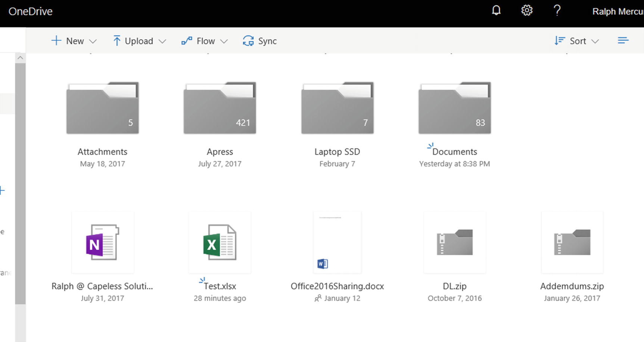Click the Documents folder name
The height and width of the screenshot is (342, 644).
coord(455,152)
